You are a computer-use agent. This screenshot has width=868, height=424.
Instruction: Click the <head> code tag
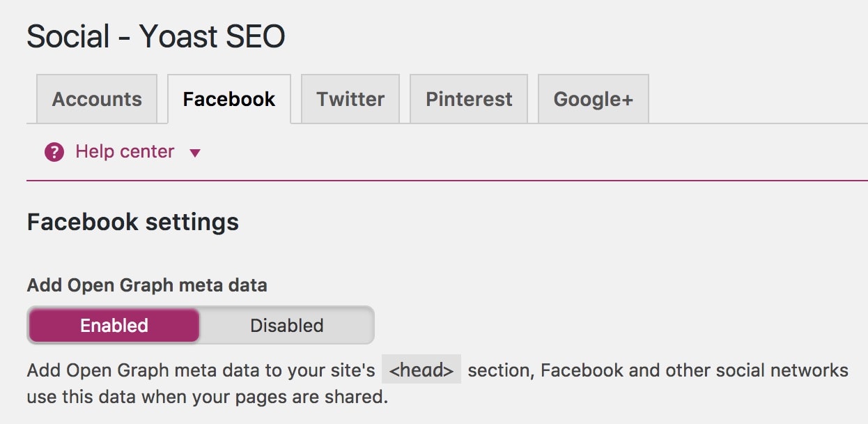(421, 370)
